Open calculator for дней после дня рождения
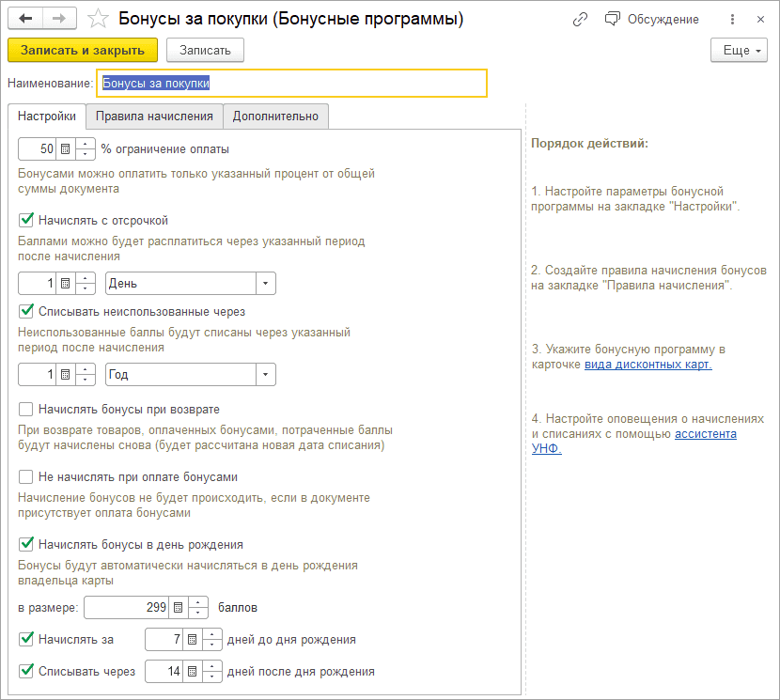This screenshot has height=700, width=780. (x=192, y=672)
